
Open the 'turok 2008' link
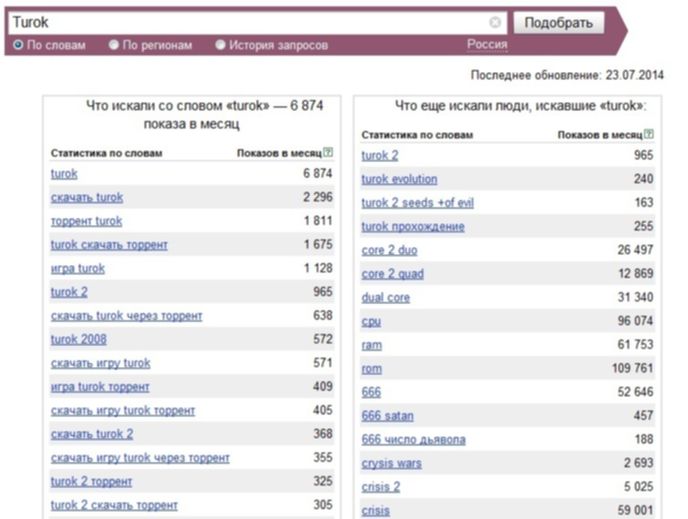79,340
